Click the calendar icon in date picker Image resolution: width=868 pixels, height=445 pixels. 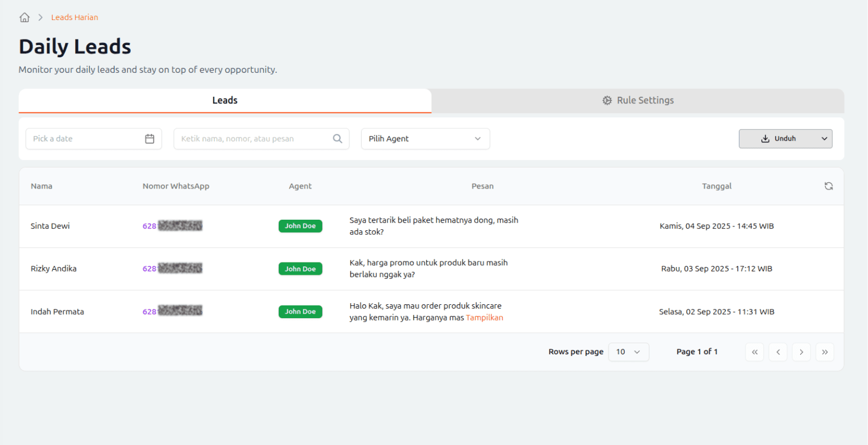[x=150, y=139]
